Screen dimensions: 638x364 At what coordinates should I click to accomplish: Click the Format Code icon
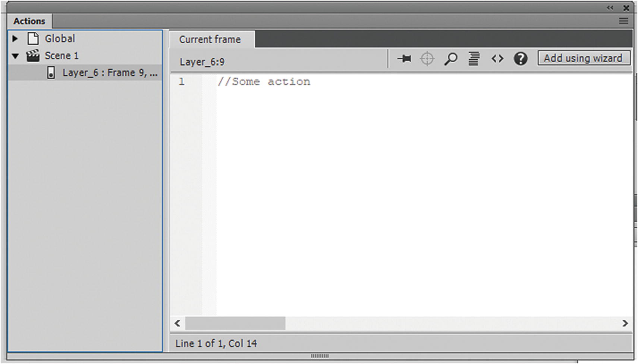tap(474, 59)
